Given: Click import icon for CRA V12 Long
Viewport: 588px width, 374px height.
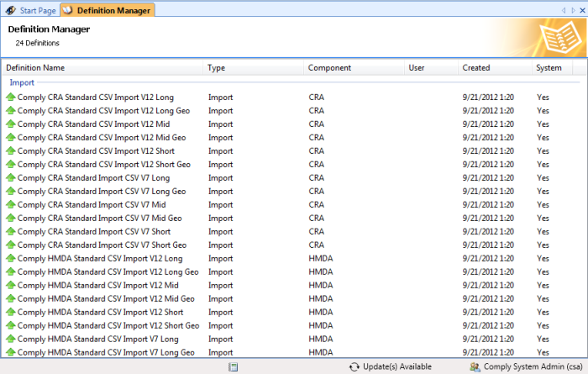Looking at the screenshot, I should pos(11,97).
